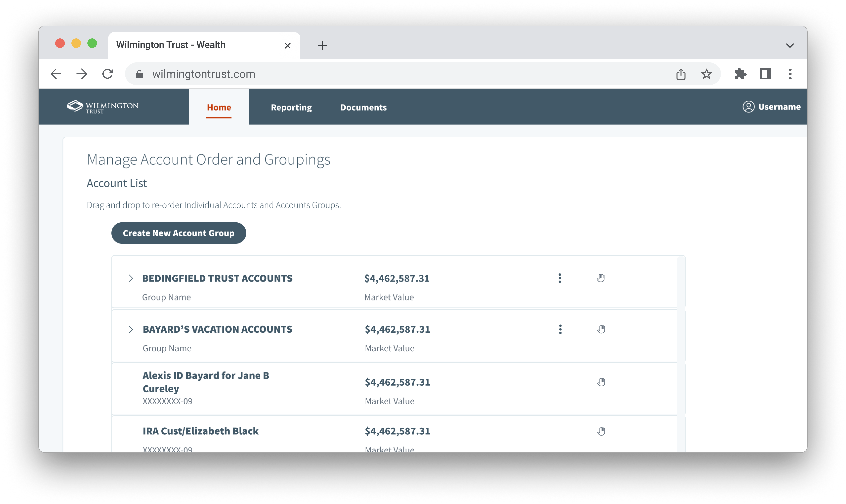Click the browser forward arrow

point(82,74)
